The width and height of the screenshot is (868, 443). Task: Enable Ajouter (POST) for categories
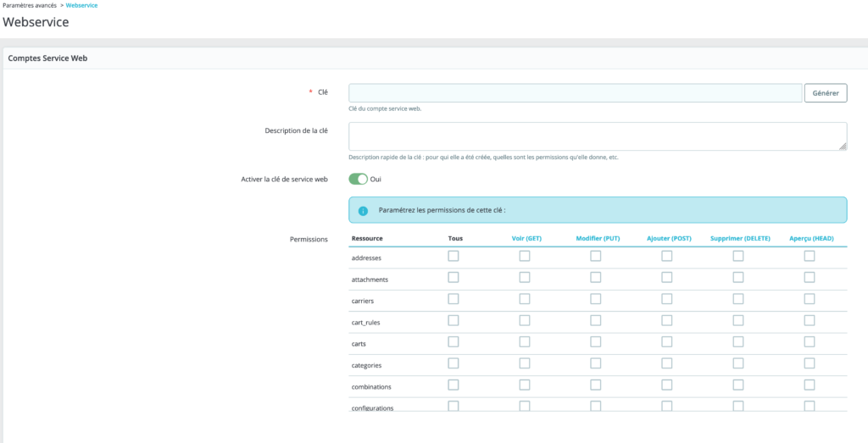coord(667,363)
